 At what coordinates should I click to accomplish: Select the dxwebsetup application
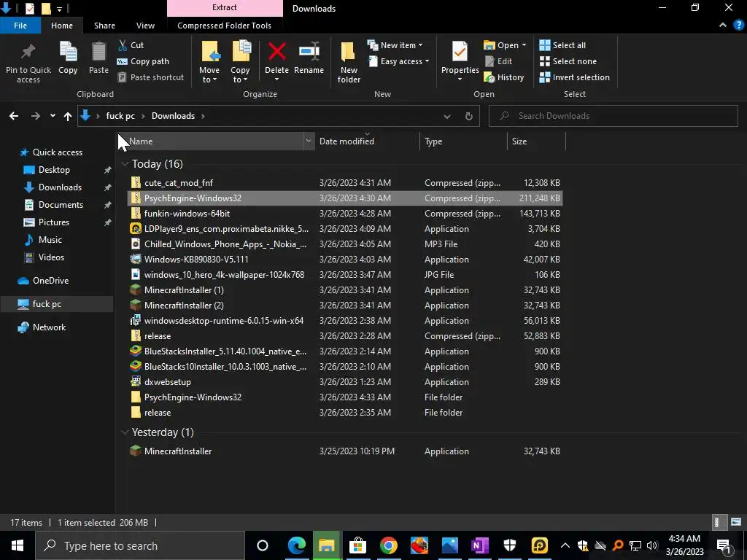pos(344,382)
